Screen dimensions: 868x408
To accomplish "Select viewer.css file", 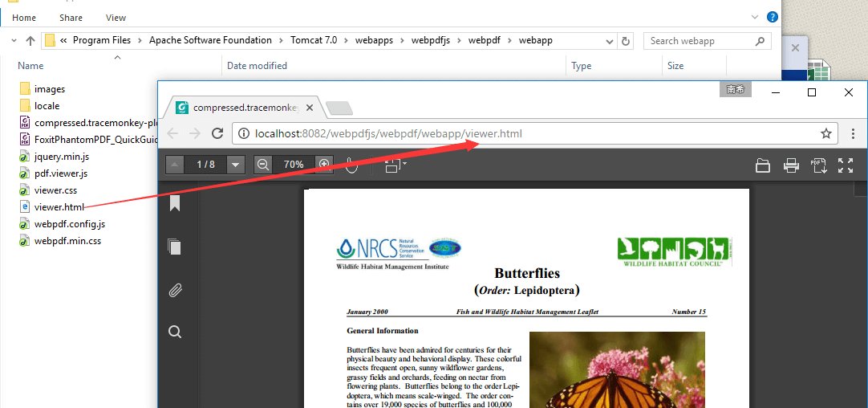I will tap(47, 190).
